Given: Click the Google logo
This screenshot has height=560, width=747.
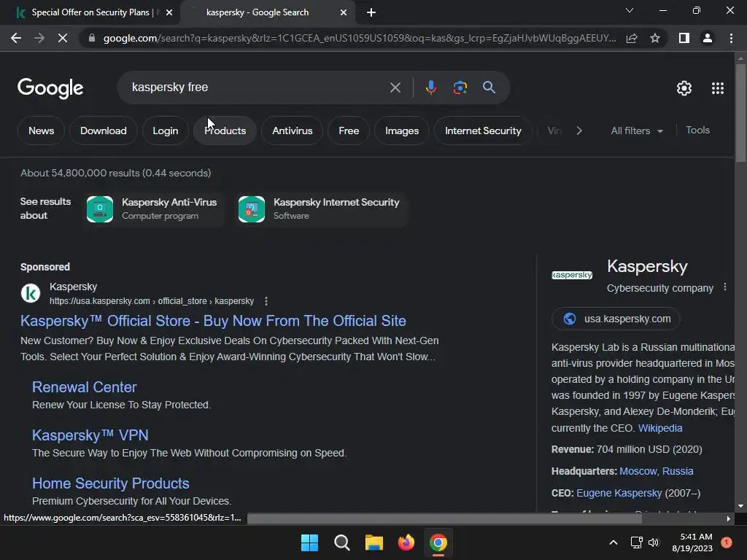Looking at the screenshot, I should (x=50, y=88).
